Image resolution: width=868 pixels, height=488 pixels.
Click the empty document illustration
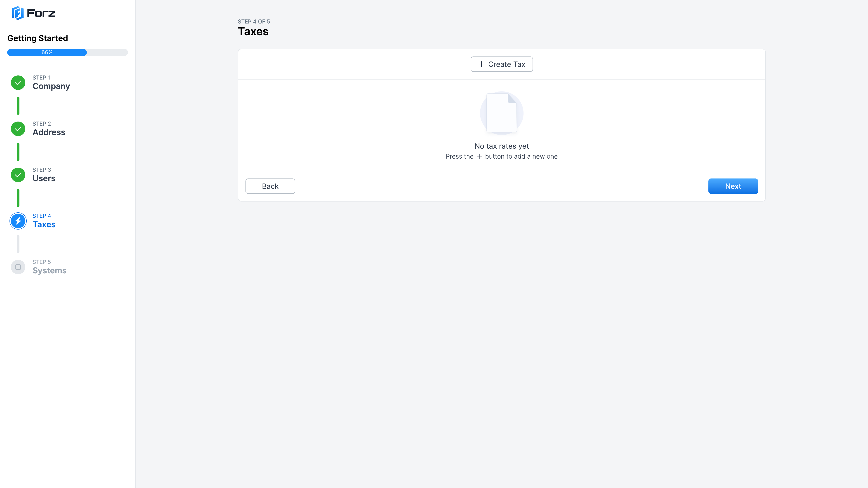click(x=501, y=113)
